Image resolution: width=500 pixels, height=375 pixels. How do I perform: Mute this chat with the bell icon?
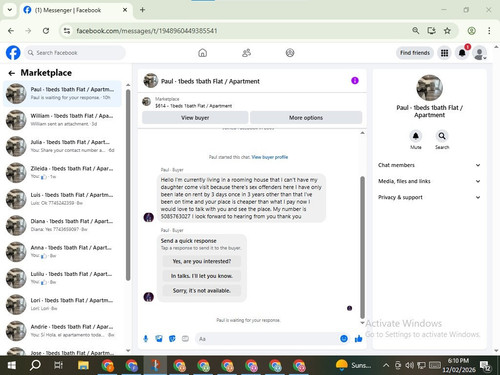point(416,136)
